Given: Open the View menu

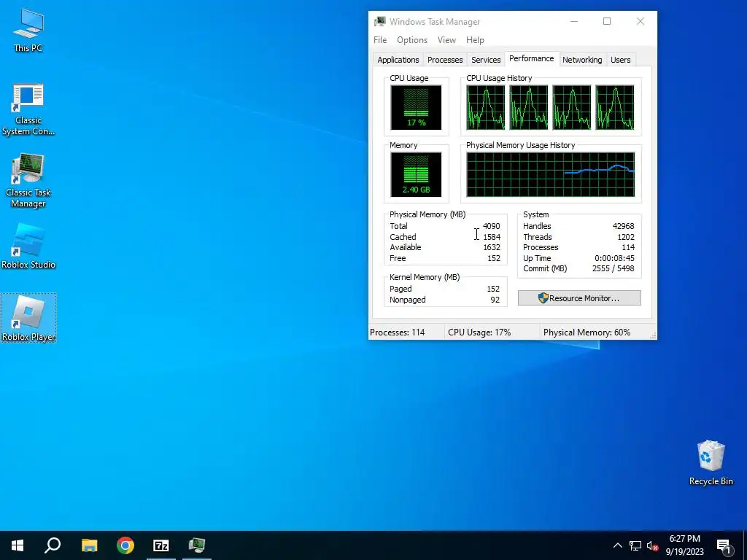Looking at the screenshot, I should point(446,40).
